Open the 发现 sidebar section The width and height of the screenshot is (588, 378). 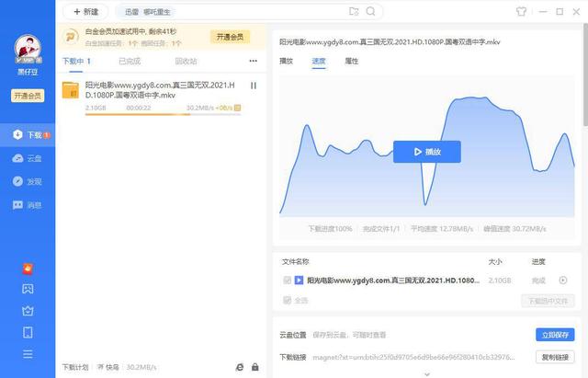pyautogui.click(x=28, y=182)
